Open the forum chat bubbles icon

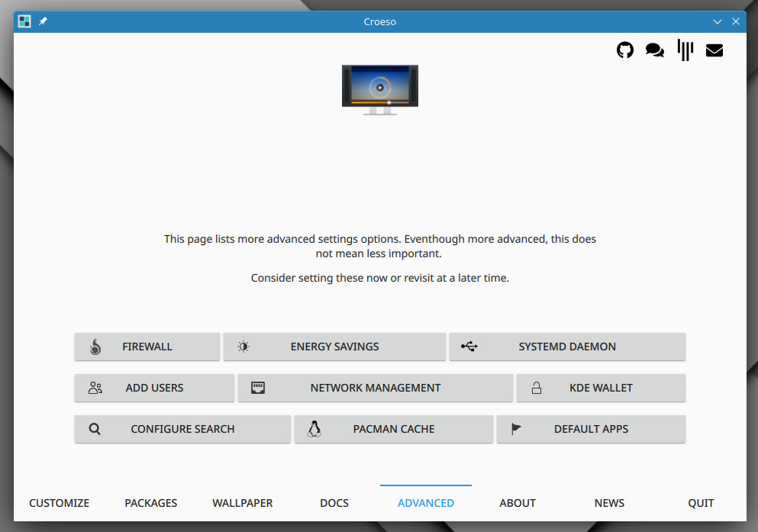point(654,50)
